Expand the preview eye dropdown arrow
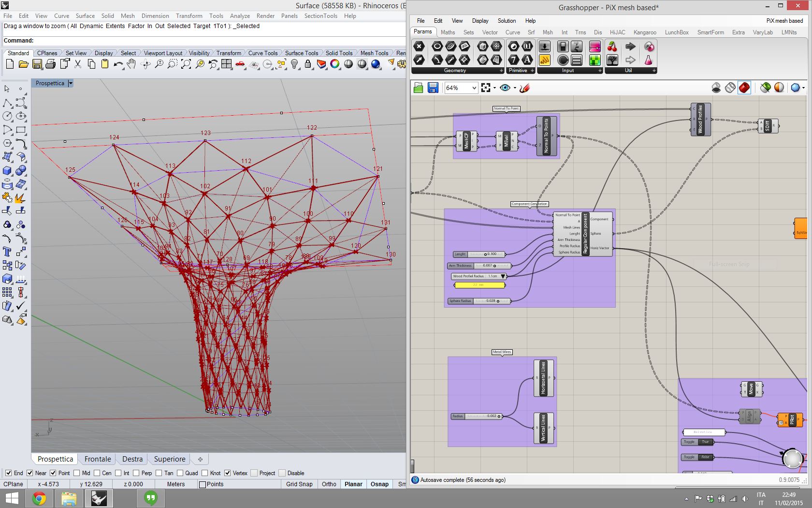The height and width of the screenshot is (508, 812). [515, 88]
